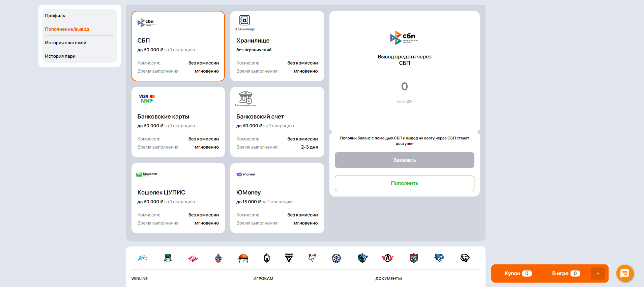Click the CSKA basketball logo
The width and height of the screenshot is (644, 287).
[x=218, y=258]
